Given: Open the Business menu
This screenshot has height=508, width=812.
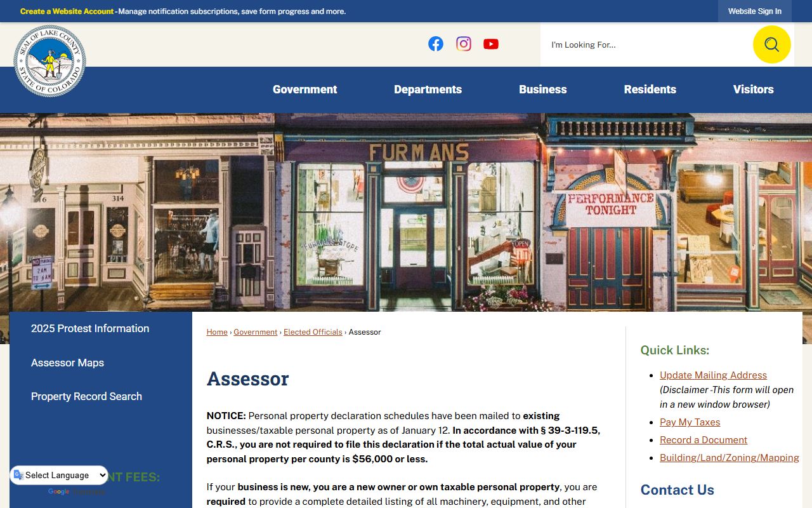Looking at the screenshot, I should [543, 90].
